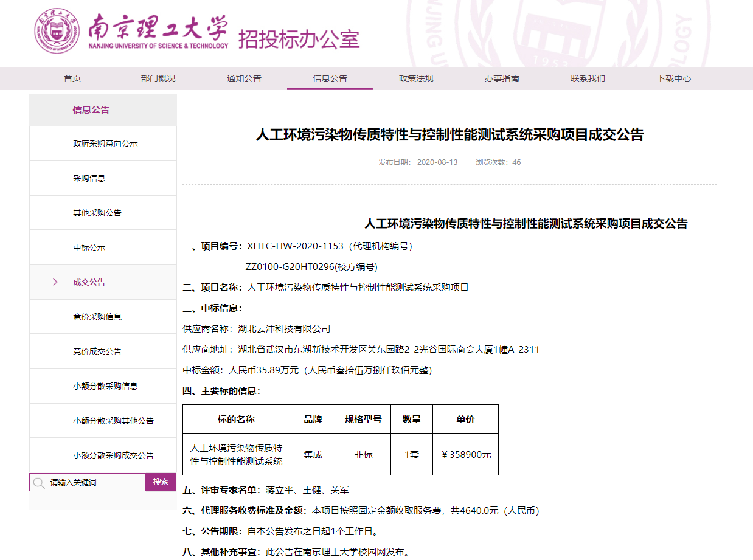Open 其他采购公告 sidebar link
The image size is (753, 560).
point(97,213)
